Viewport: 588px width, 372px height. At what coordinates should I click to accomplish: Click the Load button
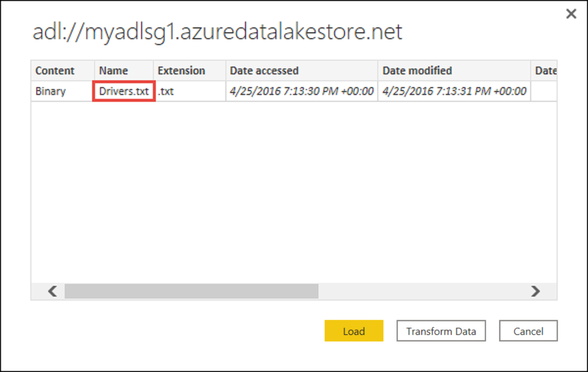[354, 331]
